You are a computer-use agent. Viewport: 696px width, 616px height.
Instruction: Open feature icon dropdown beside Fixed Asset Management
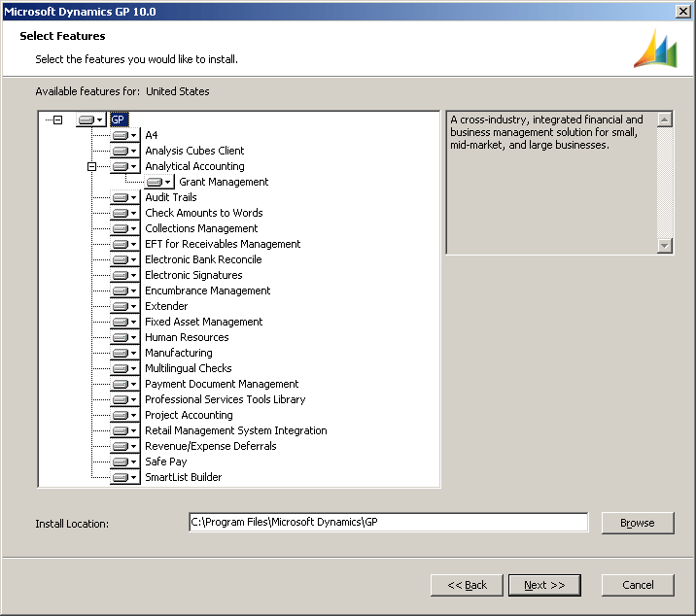(x=125, y=322)
